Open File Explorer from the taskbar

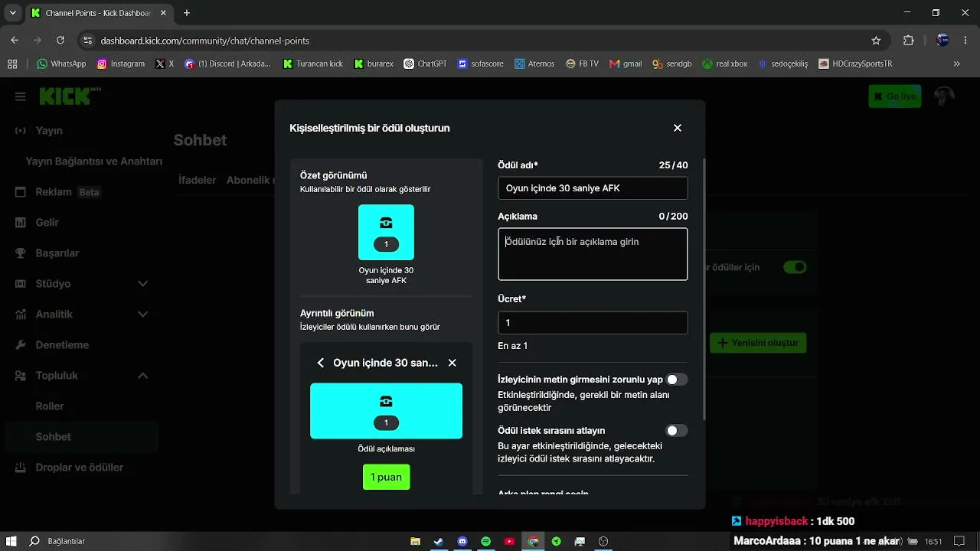pyautogui.click(x=415, y=541)
